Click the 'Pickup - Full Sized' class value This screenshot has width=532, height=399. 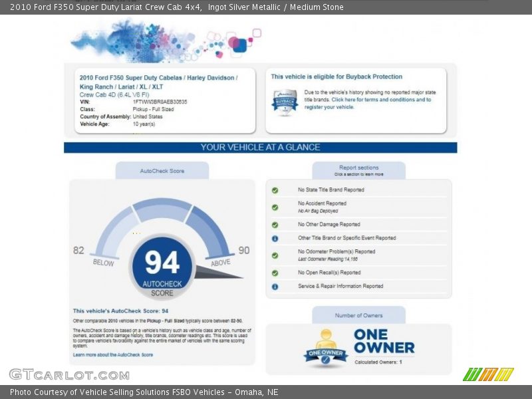tap(153, 109)
